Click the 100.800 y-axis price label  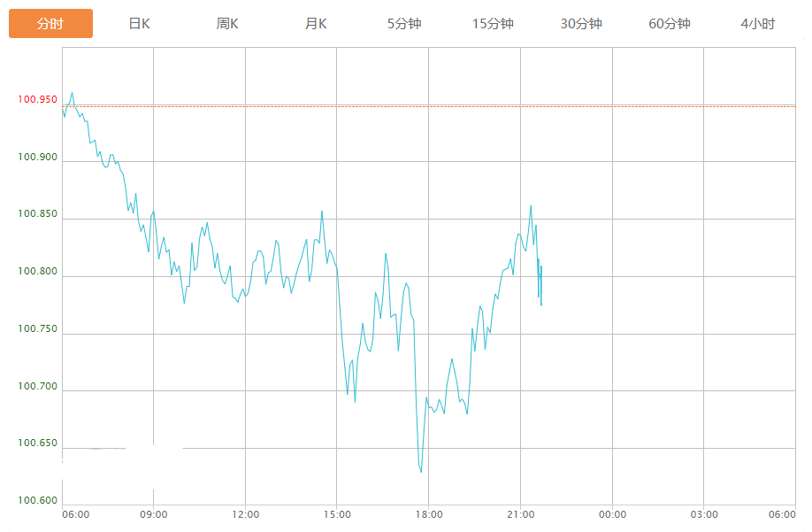37,272
